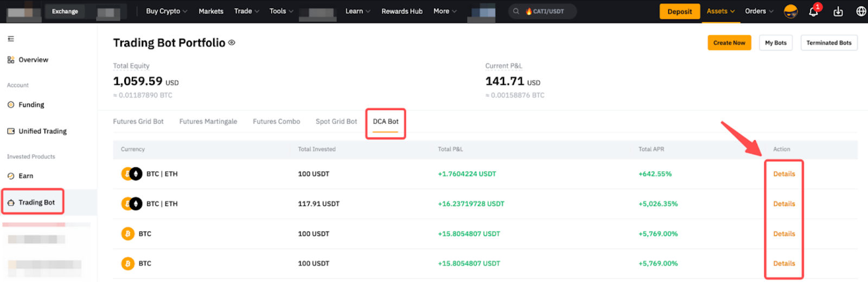The height and width of the screenshot is (282, 868).
Task: Click the Trading Bot sidebar icon
Action: click(x=11, y=203)
